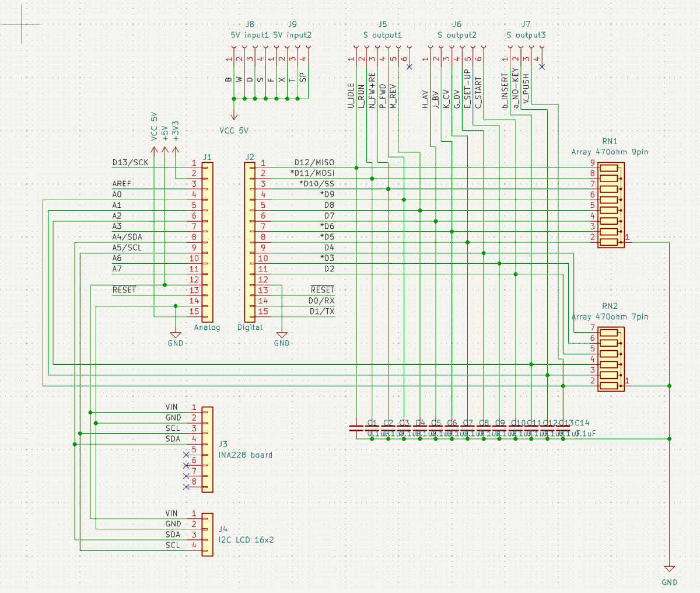The image size is (700, 593).
Task: Select the SCL label on J3 pin 3
Action: pyautogui.click(x=173, y=428)
